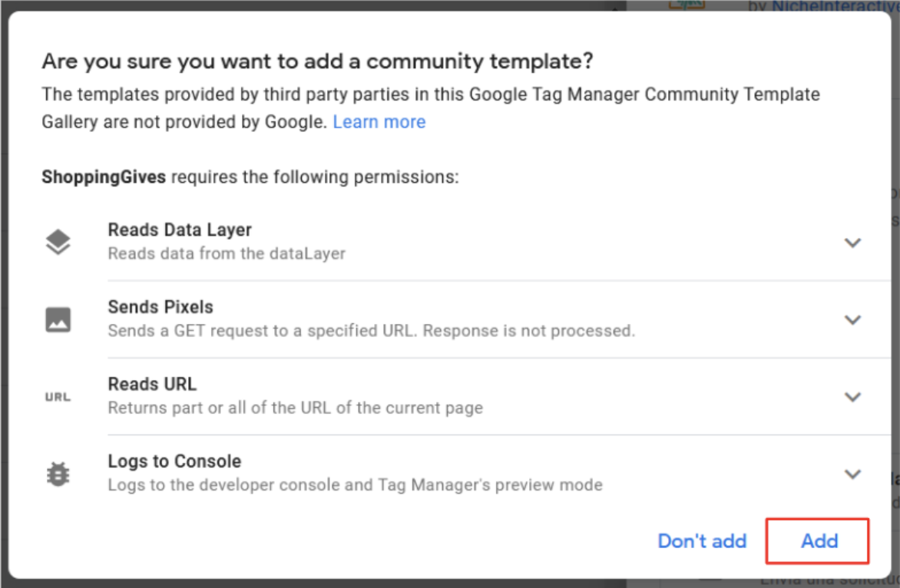Click the 'Returns part or all of the URL' description
900x588 pixels.
pos(296,408)
